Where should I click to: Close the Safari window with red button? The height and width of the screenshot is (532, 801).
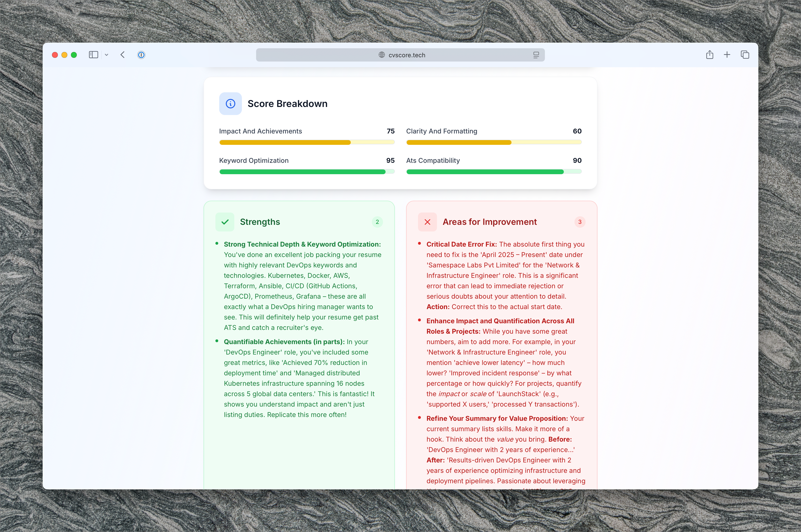[55, 55]
